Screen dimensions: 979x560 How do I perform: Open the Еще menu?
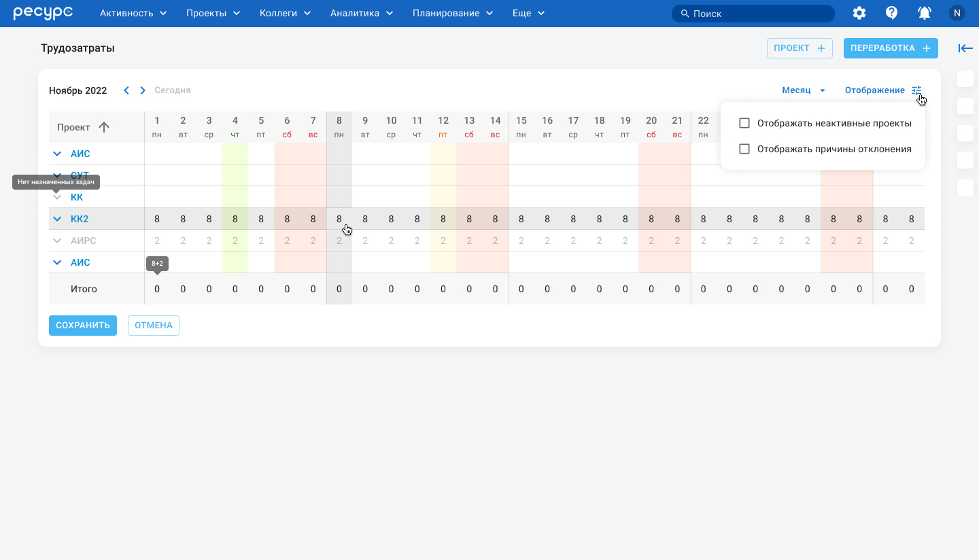(x=529, y=13)
